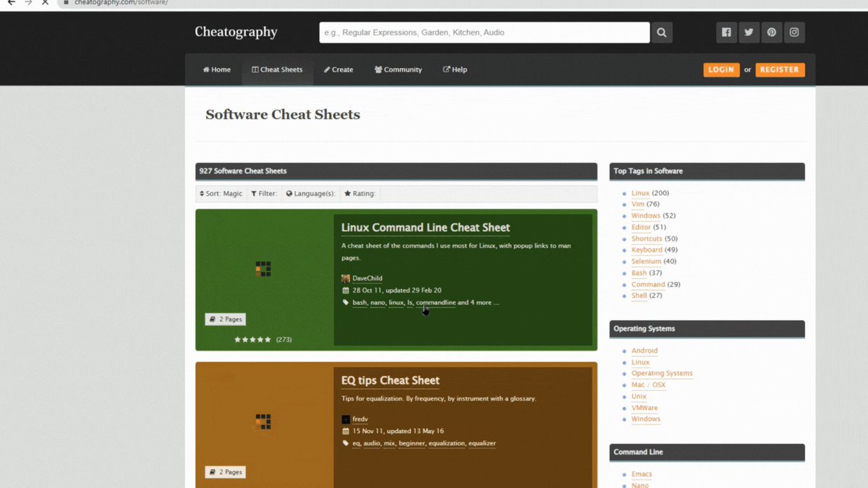Open Emacs under Command Line

(642, 474)
